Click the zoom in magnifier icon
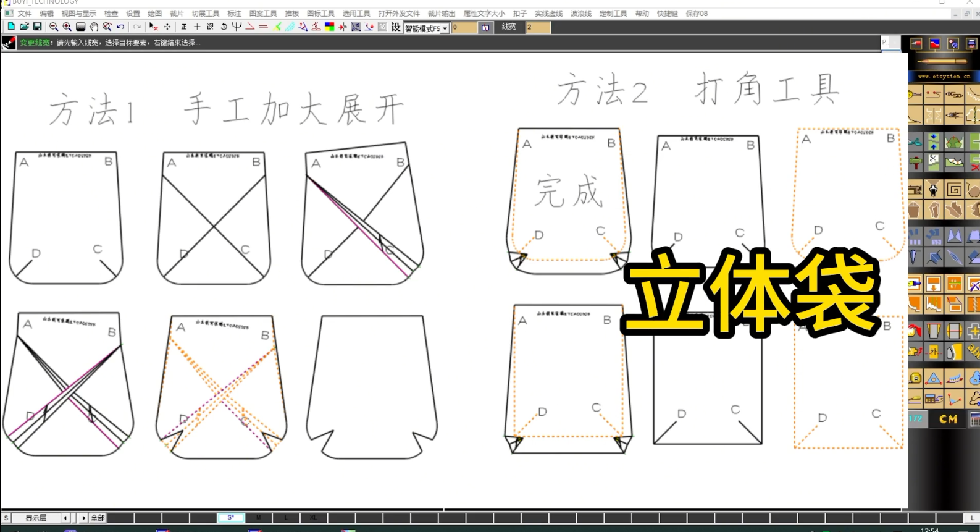 coord(67,27)
